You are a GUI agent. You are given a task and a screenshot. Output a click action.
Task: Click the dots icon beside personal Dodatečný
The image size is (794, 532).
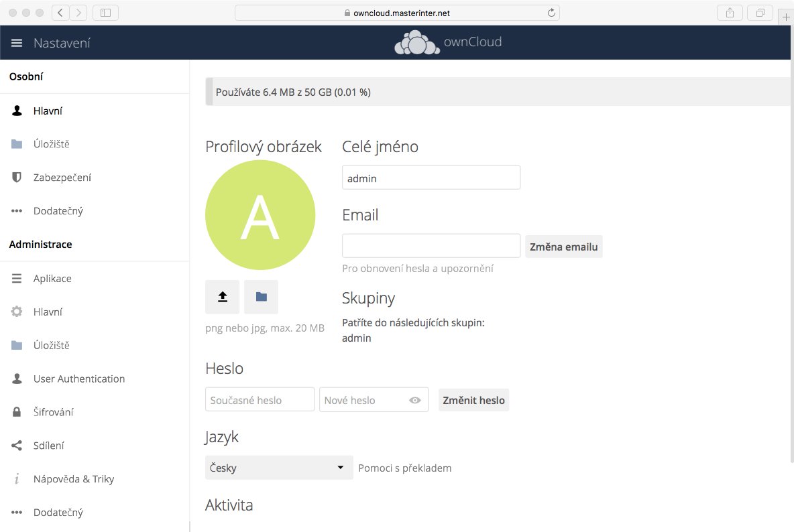17,211
